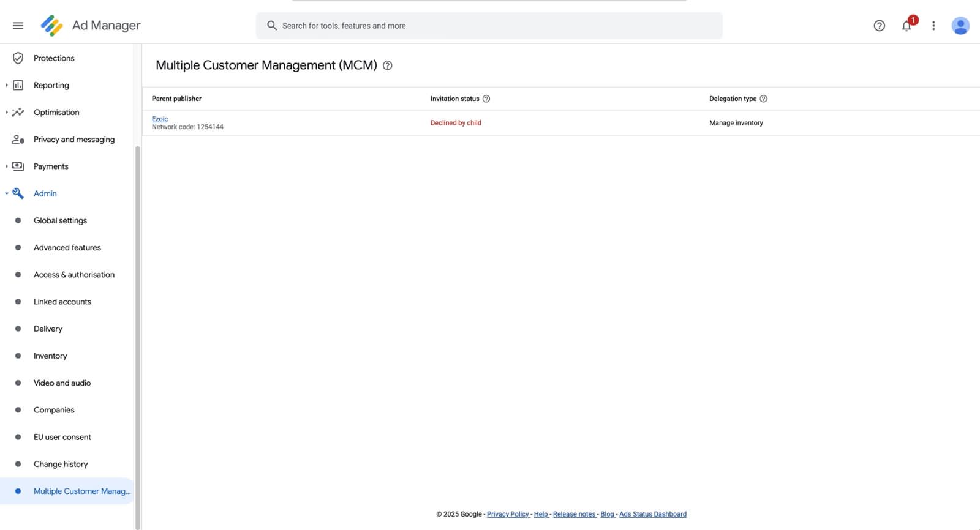Open the user account avatar
Screen dimensions: 980x530
(x=960, y=26)
